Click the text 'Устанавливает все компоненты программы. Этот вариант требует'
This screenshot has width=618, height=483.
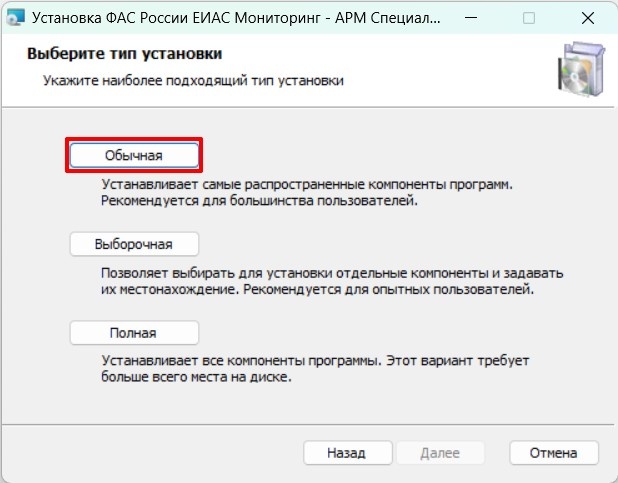coord(315,360)
